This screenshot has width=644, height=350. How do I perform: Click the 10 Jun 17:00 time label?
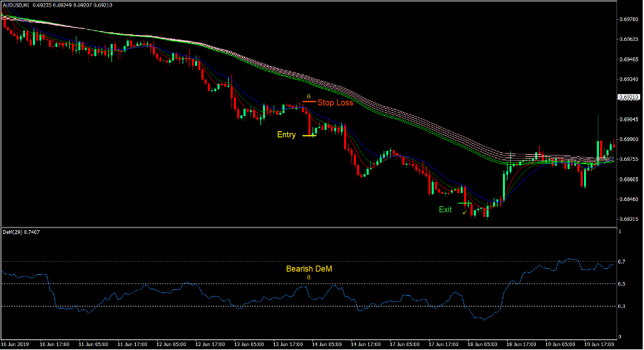pyautogui.click(x=54, y=344)
